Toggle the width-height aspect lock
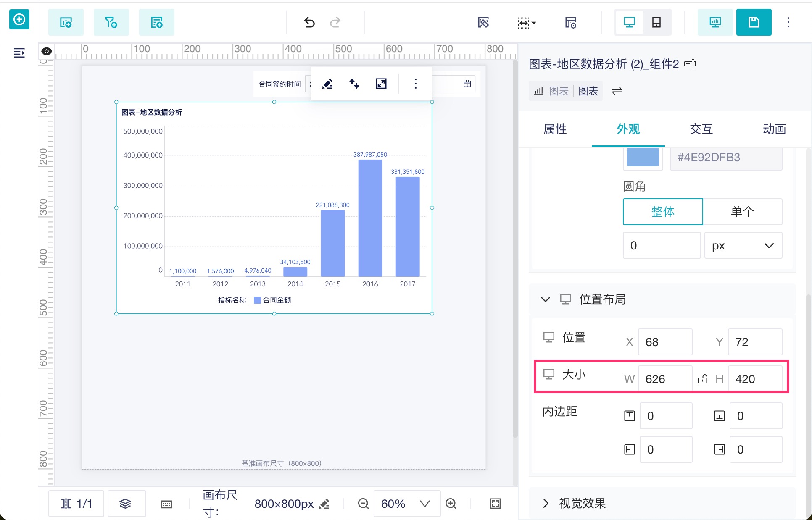This screenshot has height=520, width=812. tap(702, 379)
